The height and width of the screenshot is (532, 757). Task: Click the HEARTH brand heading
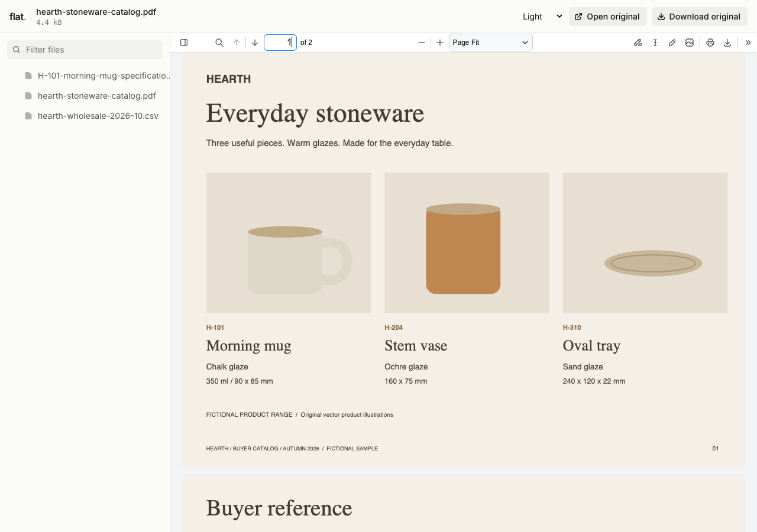click(x=228, y=79)
